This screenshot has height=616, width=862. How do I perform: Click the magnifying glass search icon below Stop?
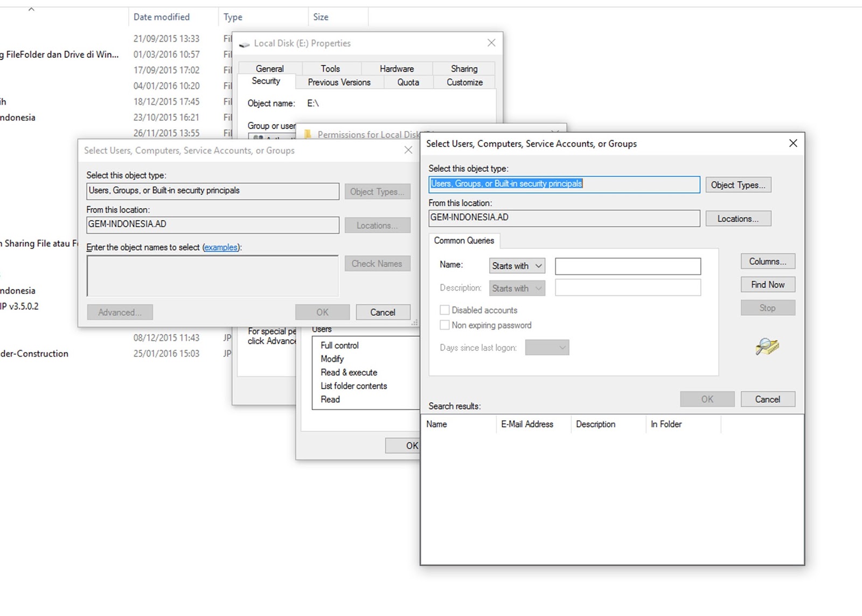pyautogui.click(x=767, y=348)
